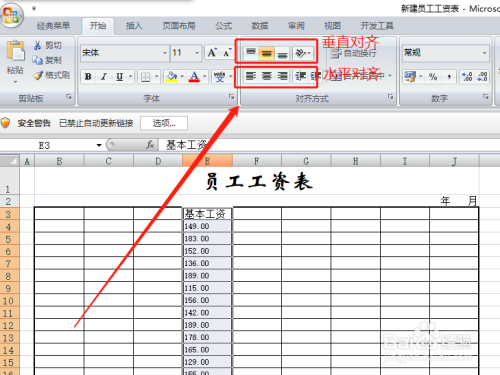Apply comma style number format
Screen dimensions: 500x375
click(449, 77)
